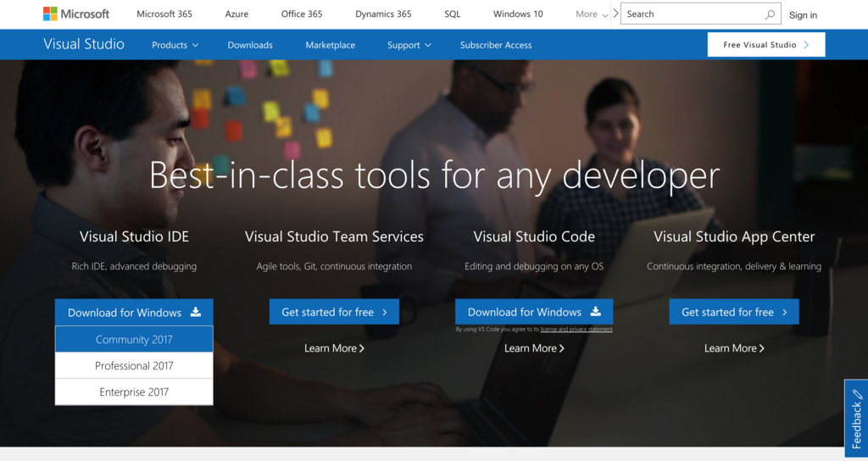The image size is (868, 461).
Task: Expand the Products dropdown
Action: point(175,45)
